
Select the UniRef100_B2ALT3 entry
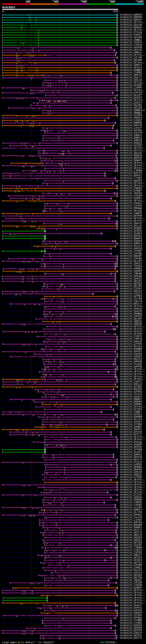pyautogui.click(x=131, y=77)
